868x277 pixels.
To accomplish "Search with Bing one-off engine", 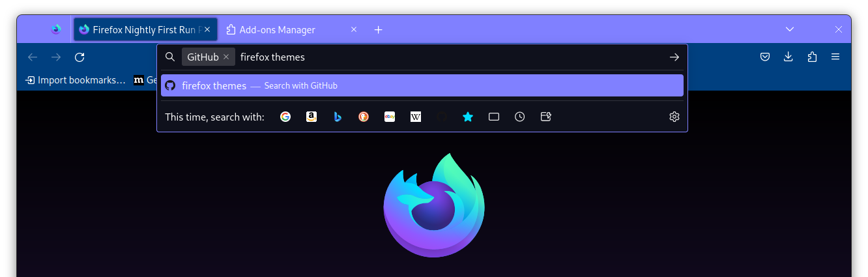I will (x=338, y=117).
